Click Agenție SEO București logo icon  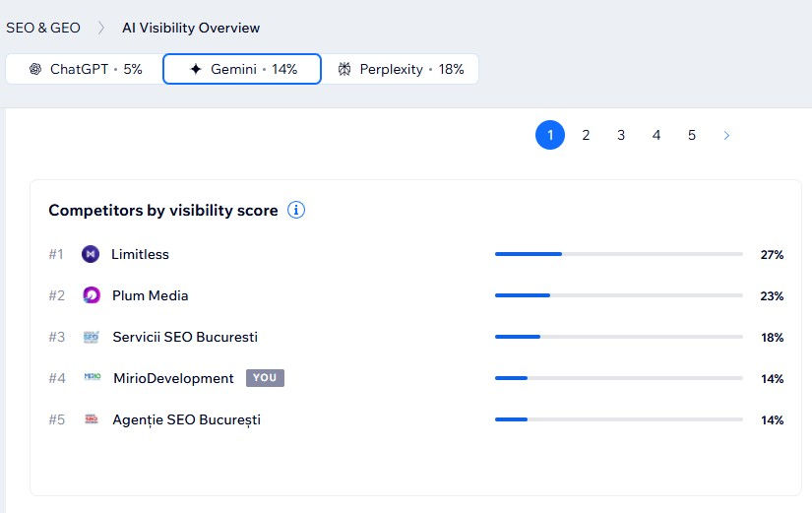click(92, 418)
